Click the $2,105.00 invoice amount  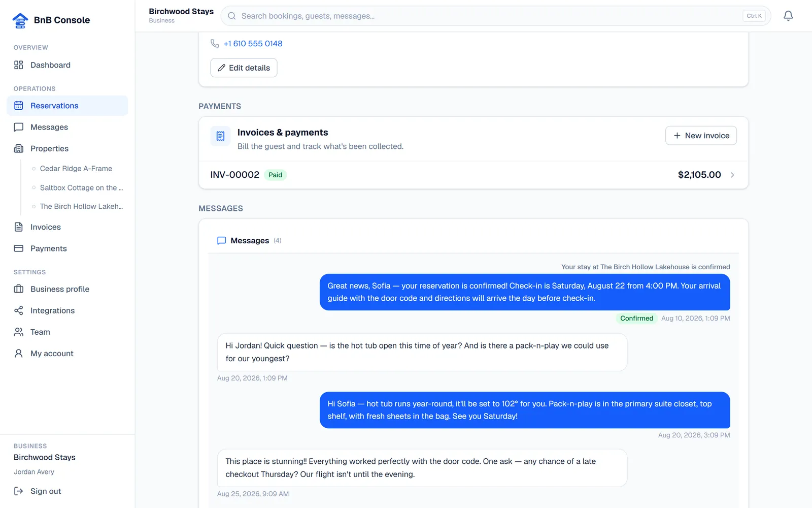pyautogui.click(x=699, y=175)
